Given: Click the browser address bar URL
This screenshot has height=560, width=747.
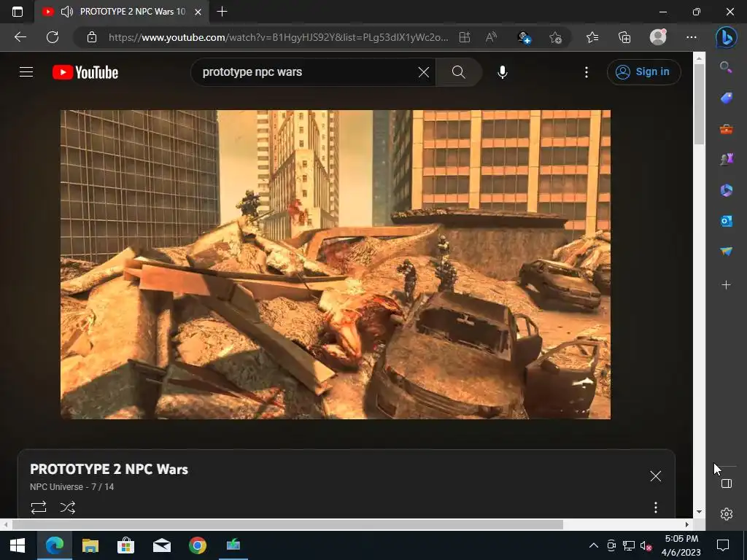Looking at the screenshot, I should point(278,37).
